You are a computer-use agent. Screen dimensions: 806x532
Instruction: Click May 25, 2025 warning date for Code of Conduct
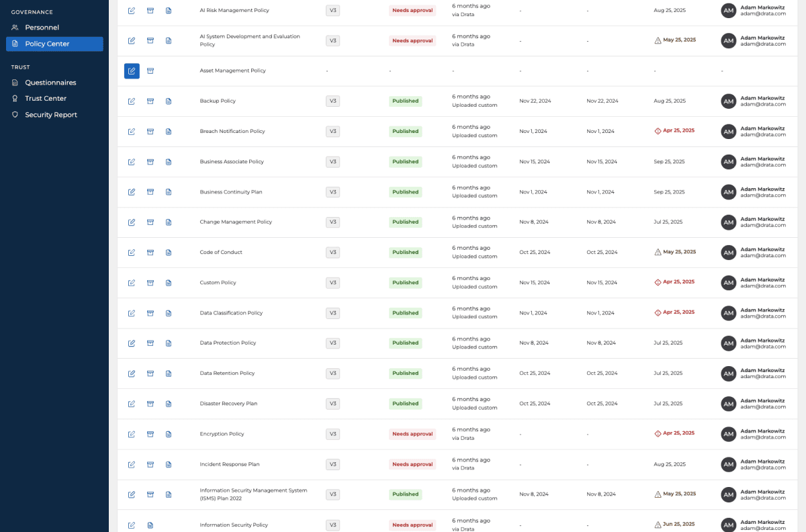pos(674,252)
